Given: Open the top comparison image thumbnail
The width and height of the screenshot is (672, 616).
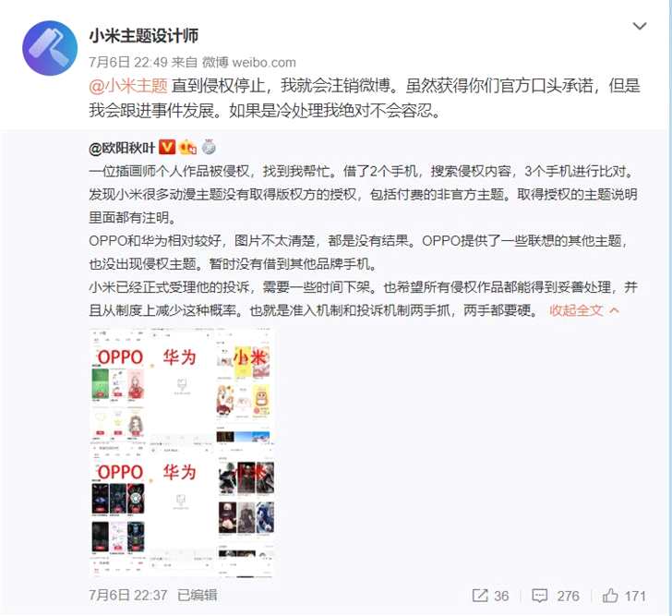Looking at the screenshot, I should (182, 388).
